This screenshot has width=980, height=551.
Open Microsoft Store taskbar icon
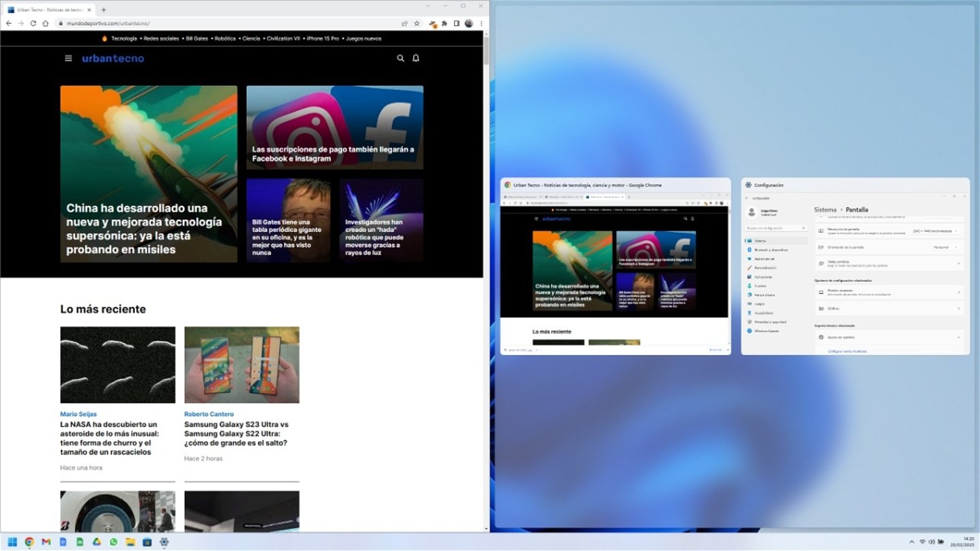click(147, 542)
